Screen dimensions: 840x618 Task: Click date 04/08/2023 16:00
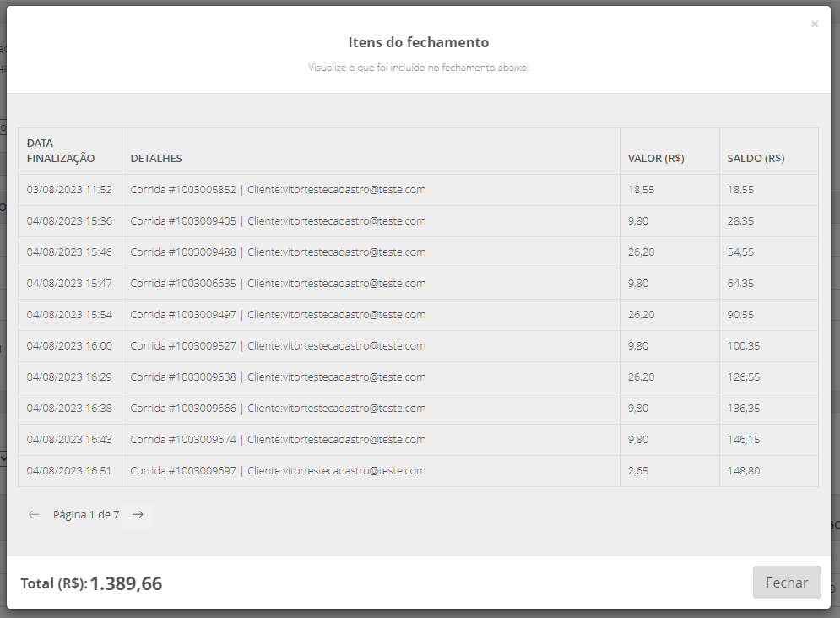tap(69, 346)
